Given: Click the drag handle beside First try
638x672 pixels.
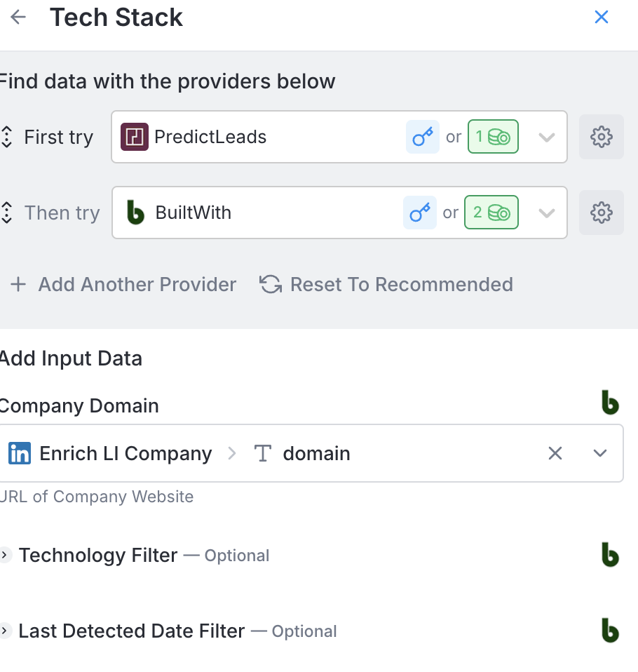Looking at the screenshot, I should pyautogui.click(x=7, y=137).
